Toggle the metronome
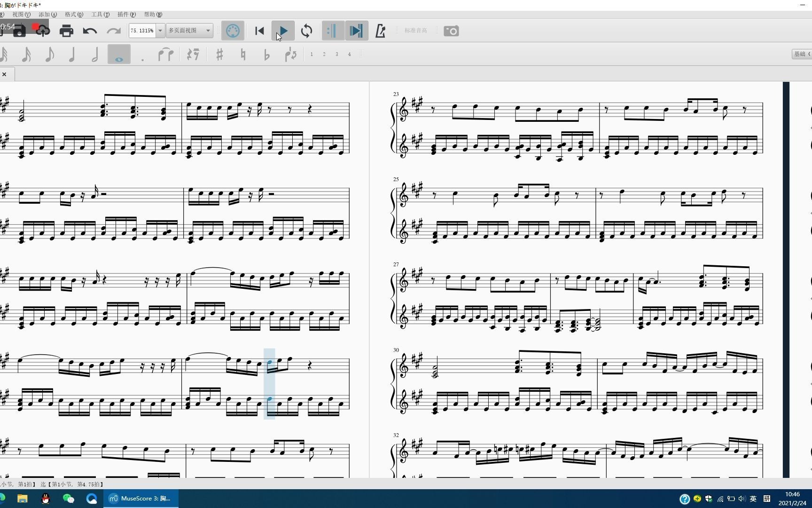The height and width of the screenshot is (508, 812). pos(380,31)
